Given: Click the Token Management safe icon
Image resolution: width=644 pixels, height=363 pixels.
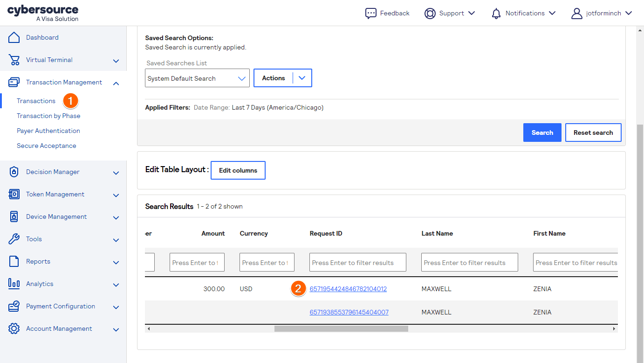Looking at the screenshot, I should coord(14,194).
